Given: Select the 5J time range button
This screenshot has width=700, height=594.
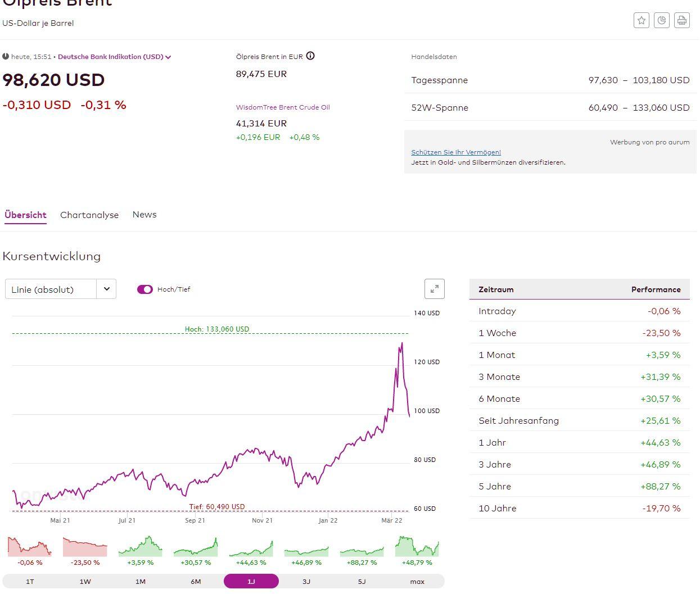Looking at the screenshot, I should click(x=362, y=581).
